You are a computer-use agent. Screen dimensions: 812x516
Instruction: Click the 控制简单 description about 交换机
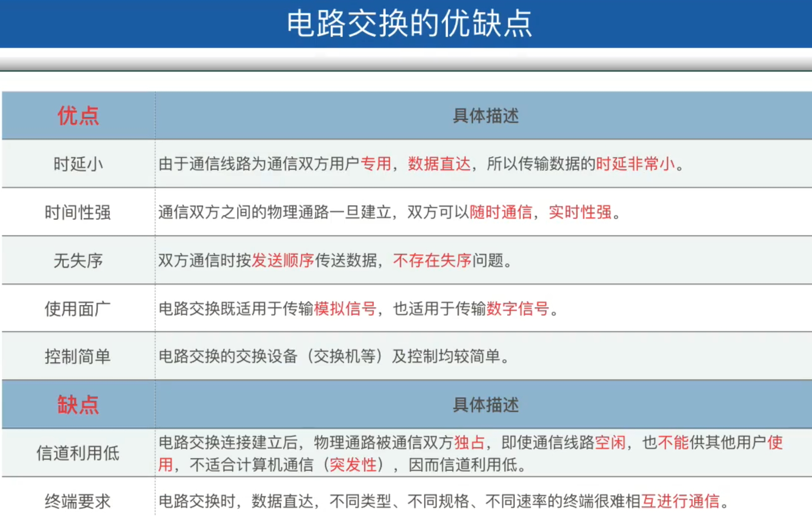[334, 356]
